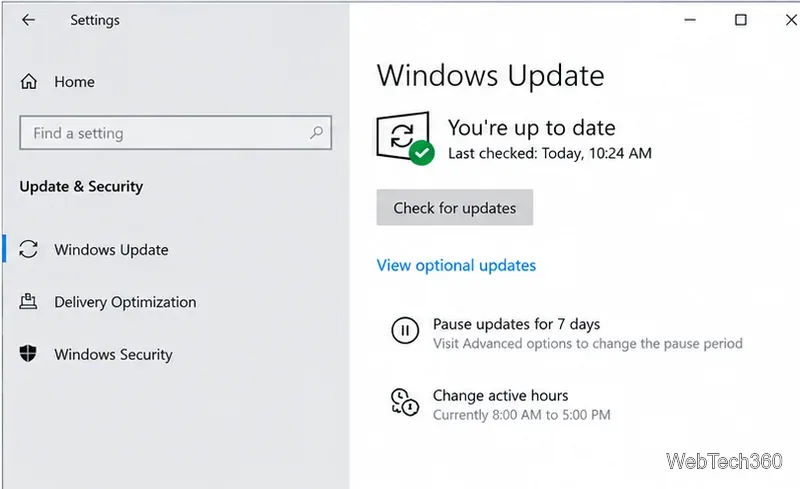Select the Update & Security heading
Screen dimensions: 800x489
81,186
